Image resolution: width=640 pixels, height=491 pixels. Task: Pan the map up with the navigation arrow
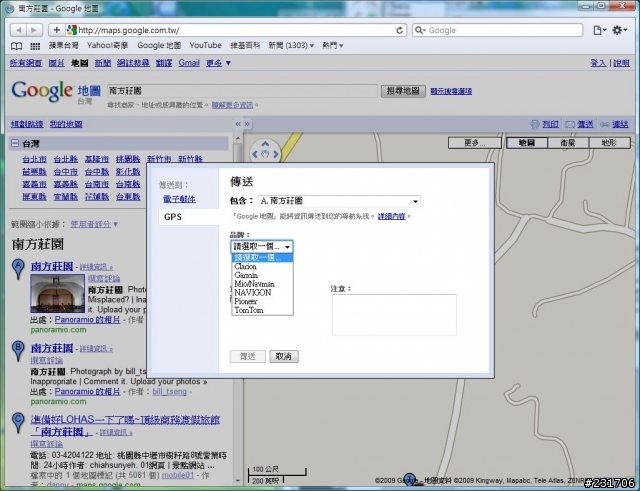(265, 144)
